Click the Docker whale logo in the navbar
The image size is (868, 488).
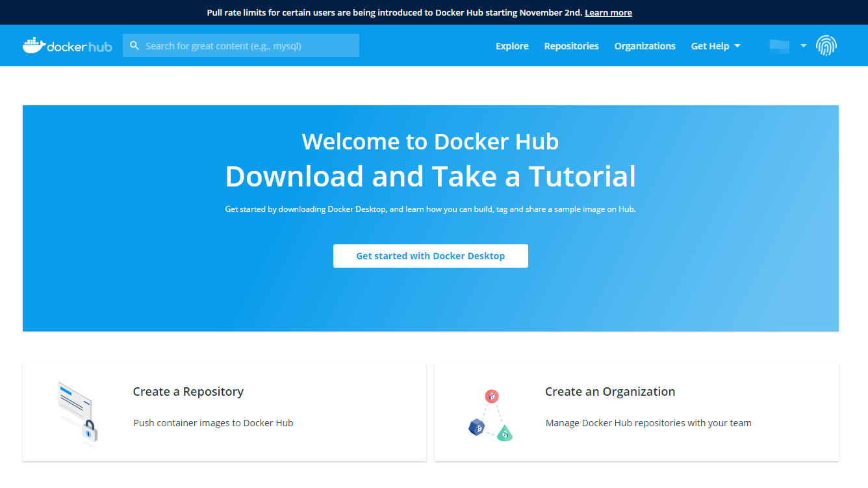(33, 45)
